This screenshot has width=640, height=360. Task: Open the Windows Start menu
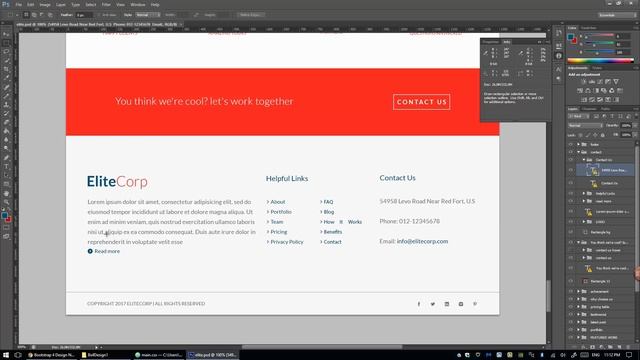6,355
